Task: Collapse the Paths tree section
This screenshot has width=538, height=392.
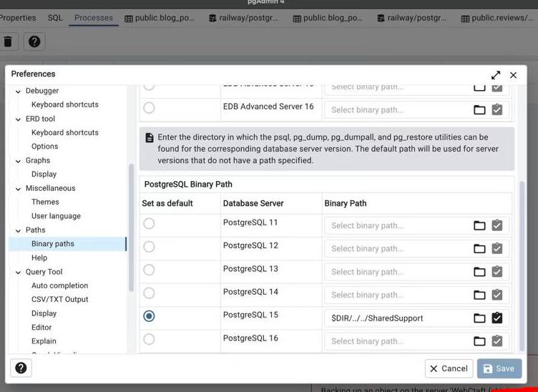Action: click(x=18, y=230)
